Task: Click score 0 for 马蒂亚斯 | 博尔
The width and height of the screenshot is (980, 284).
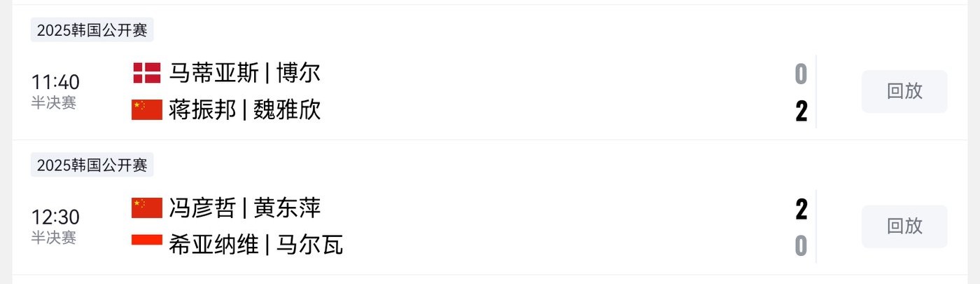Action: pyautogui.click(x=801, y=74)
